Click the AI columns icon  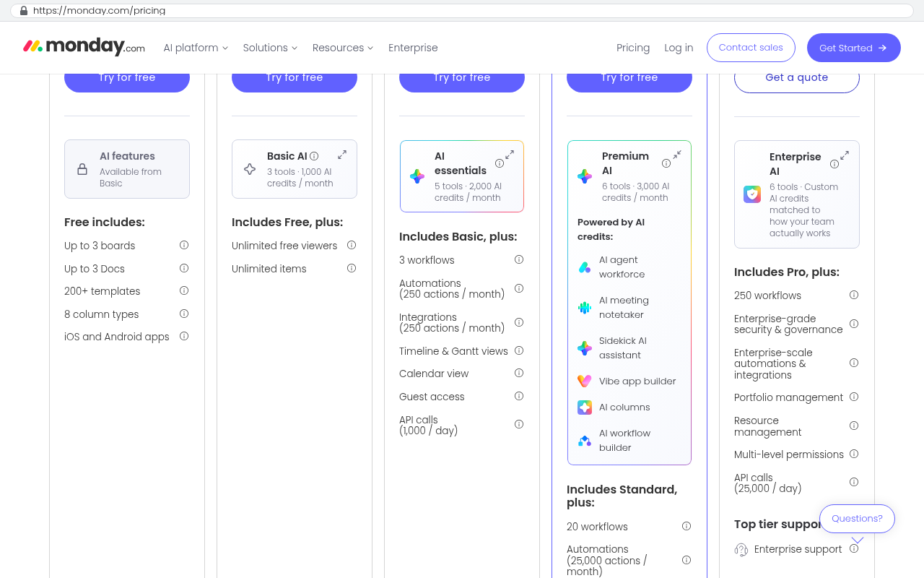click(x=585, y=407)
